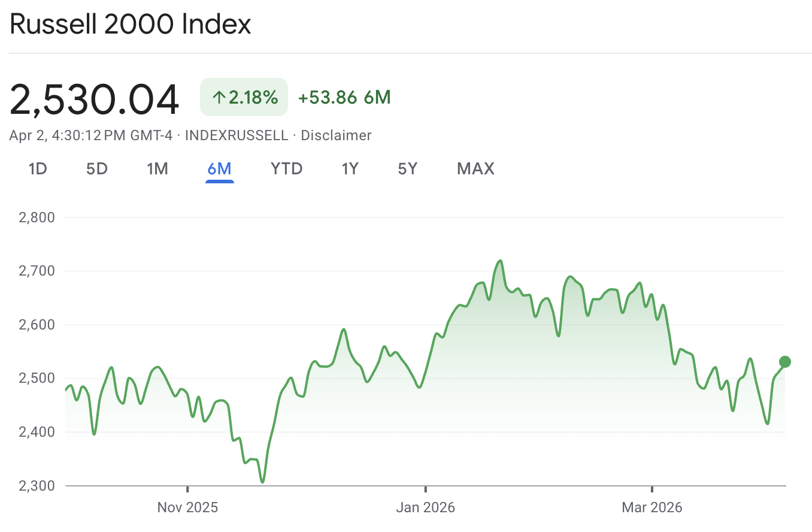
Task: Click the 2,800 y-axis label
Action: tap(37, 217)
